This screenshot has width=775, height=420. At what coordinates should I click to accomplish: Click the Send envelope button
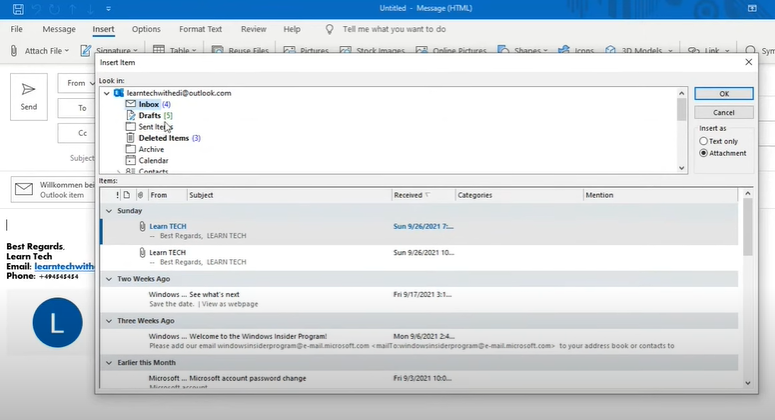point(29,96)
